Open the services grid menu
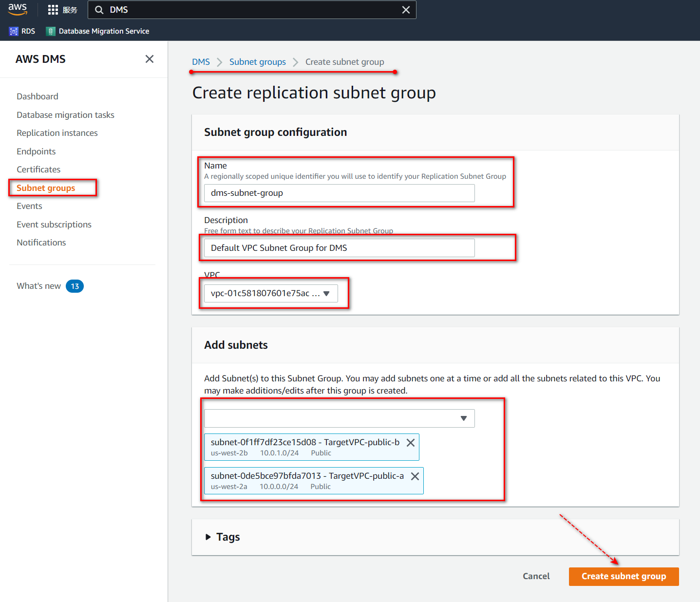Viewport: 700px width, 602px height. 53,10
